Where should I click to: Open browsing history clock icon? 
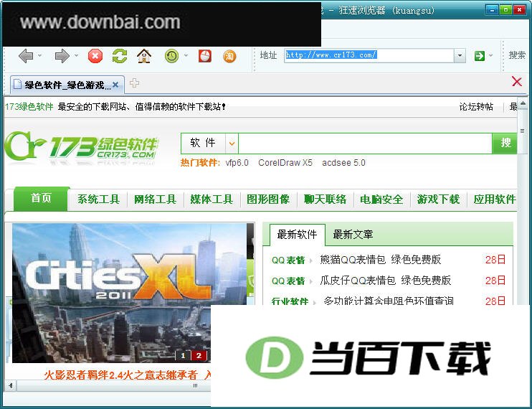point(171,56)
